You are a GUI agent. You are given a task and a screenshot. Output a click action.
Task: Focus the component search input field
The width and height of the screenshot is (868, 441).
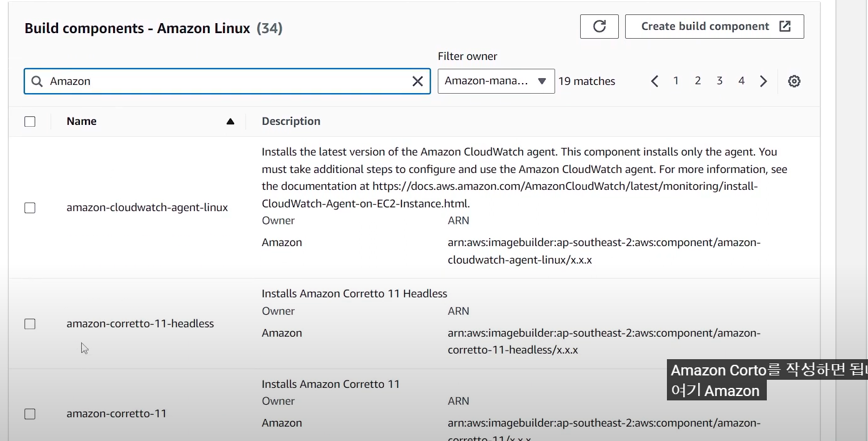tap(227, 81)
